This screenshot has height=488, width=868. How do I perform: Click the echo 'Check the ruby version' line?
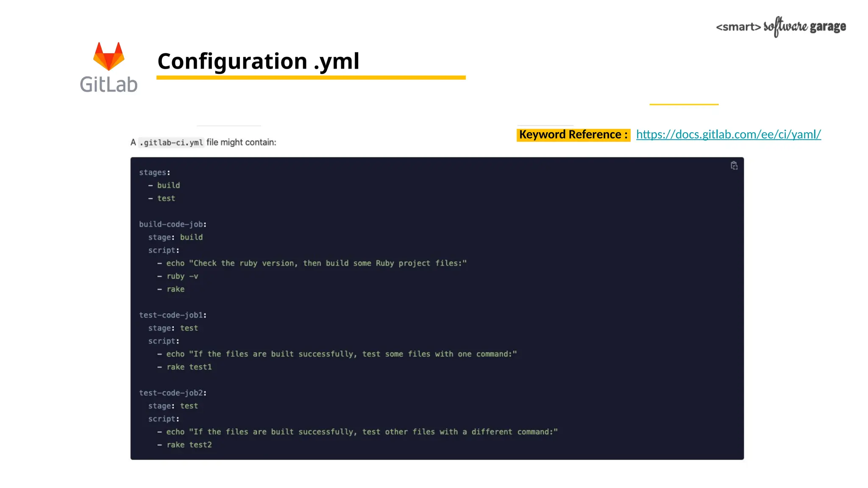coord(312,263)
